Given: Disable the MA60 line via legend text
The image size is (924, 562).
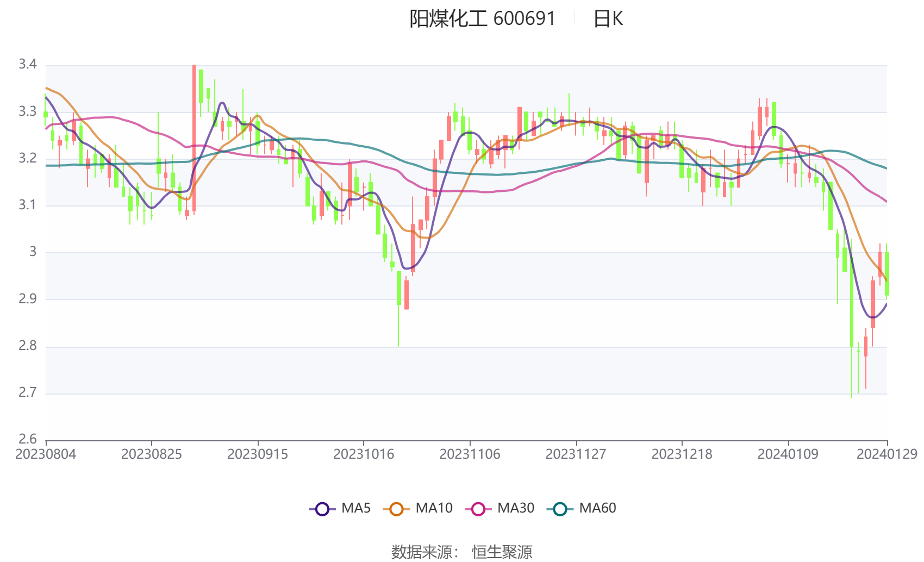Looking at the screenshot, I should (597, 508).
